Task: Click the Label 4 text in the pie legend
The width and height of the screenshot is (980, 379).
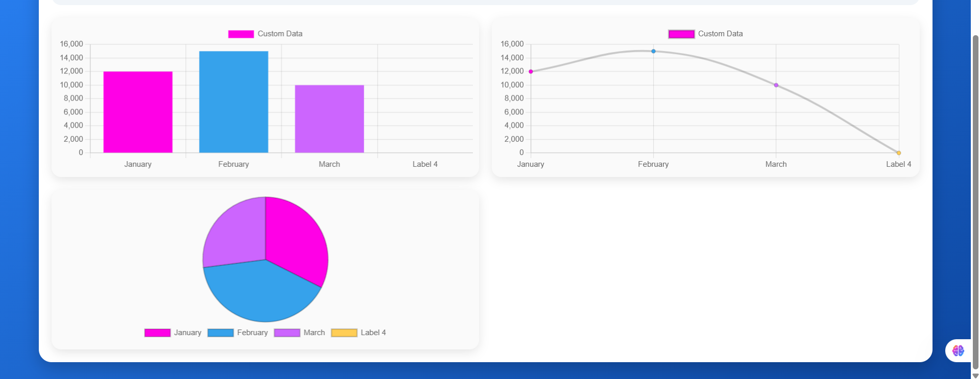Action: tap(373, 333)
